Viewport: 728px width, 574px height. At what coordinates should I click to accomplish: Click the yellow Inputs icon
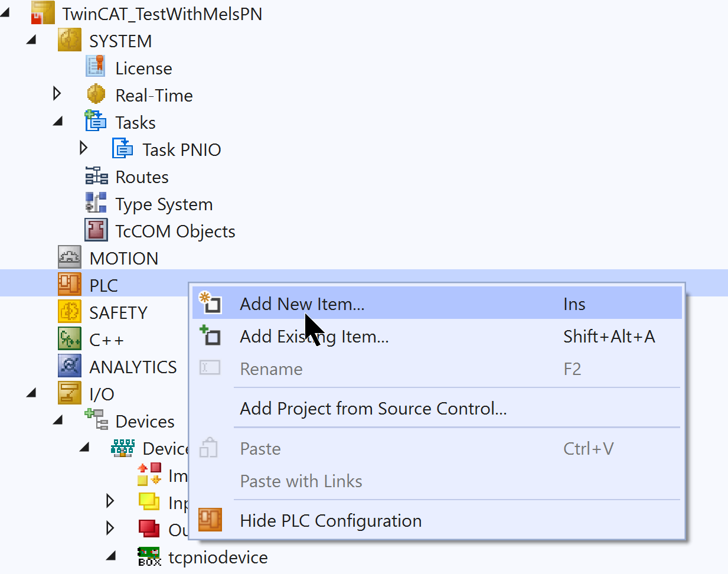tap(149, 502)
